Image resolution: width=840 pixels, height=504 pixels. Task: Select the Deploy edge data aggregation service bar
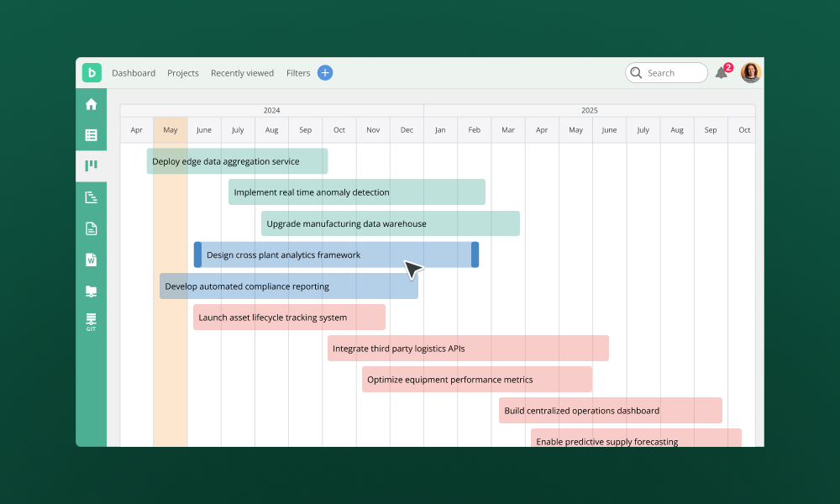[x=237, y=161]
